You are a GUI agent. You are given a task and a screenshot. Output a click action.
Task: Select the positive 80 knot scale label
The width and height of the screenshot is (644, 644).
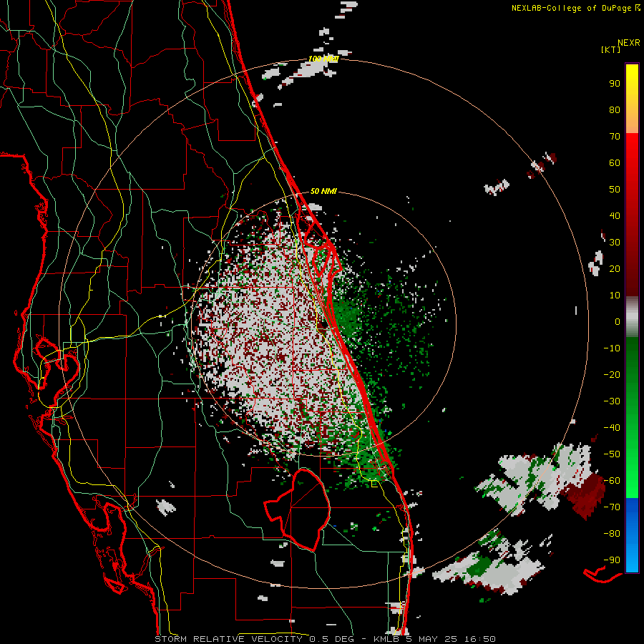pyautogui.click(x=615, y=110)
